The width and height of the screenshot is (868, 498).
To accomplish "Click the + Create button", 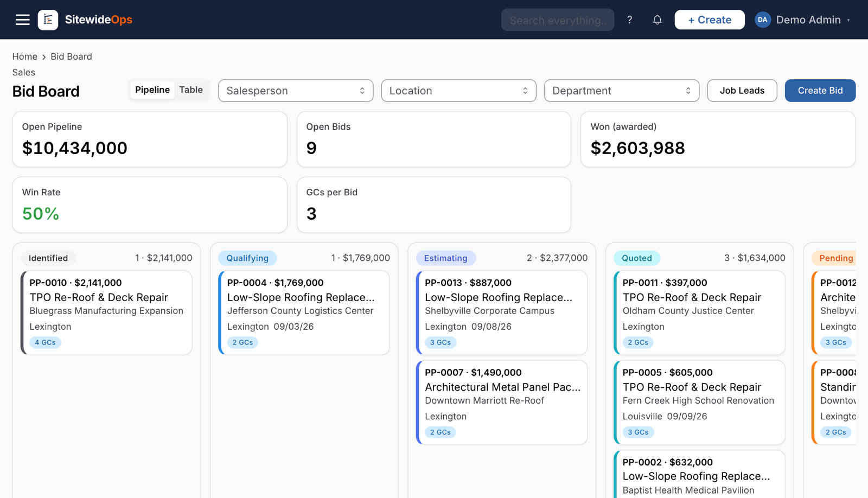I will (709, 20).
